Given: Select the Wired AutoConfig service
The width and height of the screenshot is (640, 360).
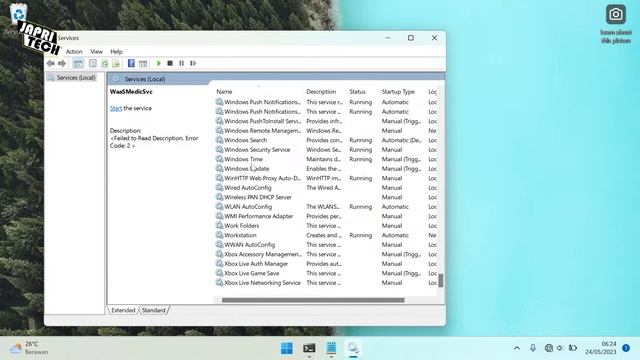Looking at the screenshot, I should (x=327, y=188).
